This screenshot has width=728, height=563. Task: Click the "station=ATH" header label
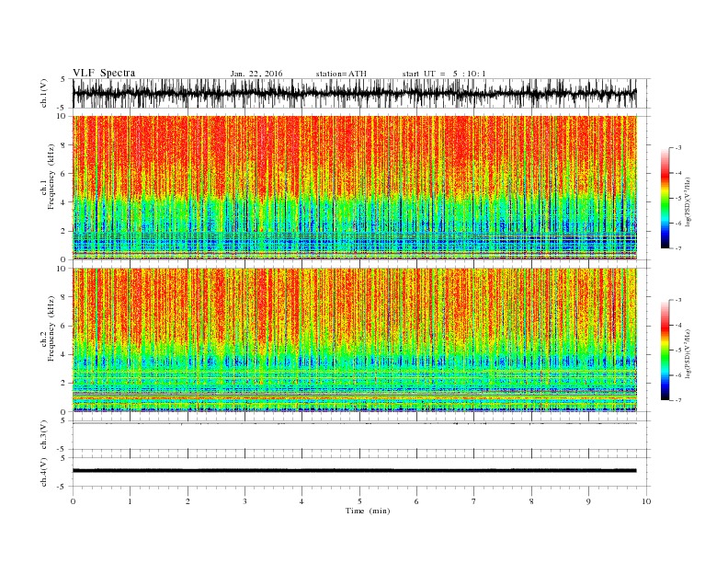click(341, 74)
